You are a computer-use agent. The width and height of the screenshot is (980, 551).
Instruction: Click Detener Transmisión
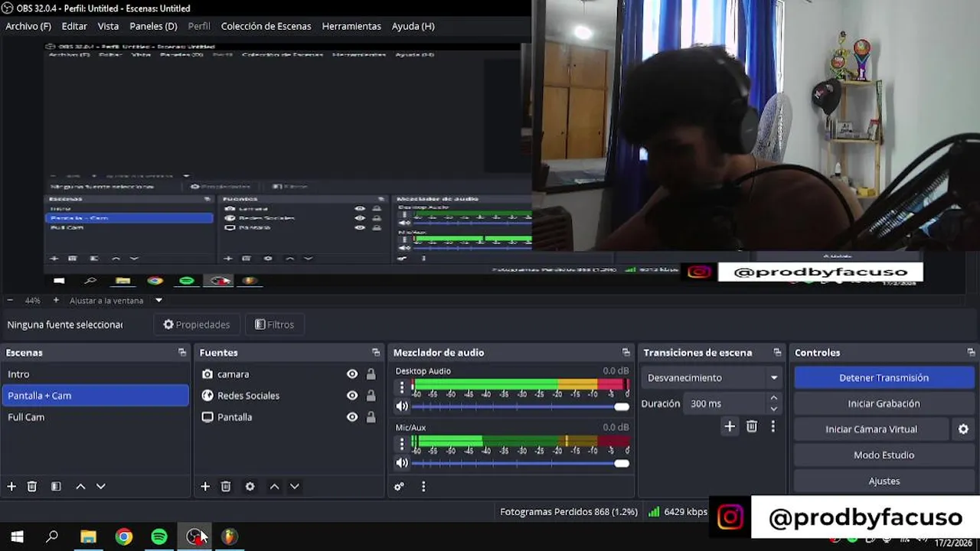884,377
